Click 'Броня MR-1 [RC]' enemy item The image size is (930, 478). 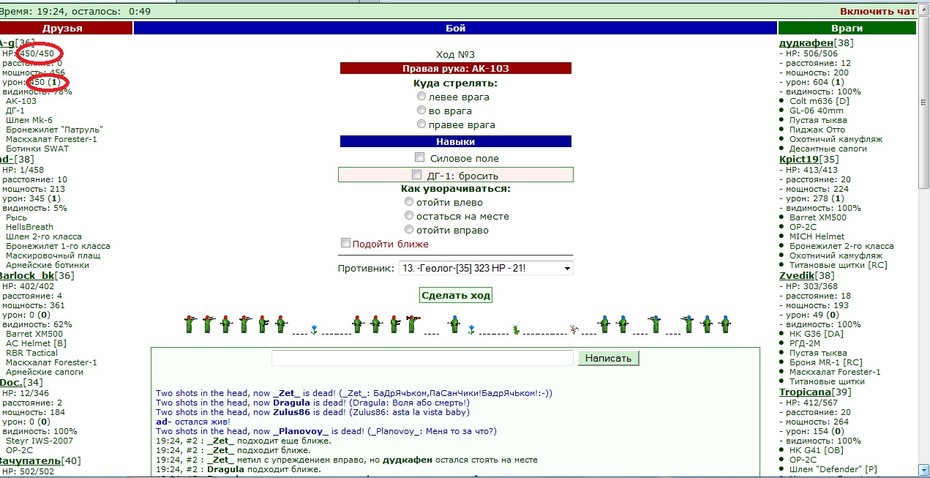[x=826, y=362]
